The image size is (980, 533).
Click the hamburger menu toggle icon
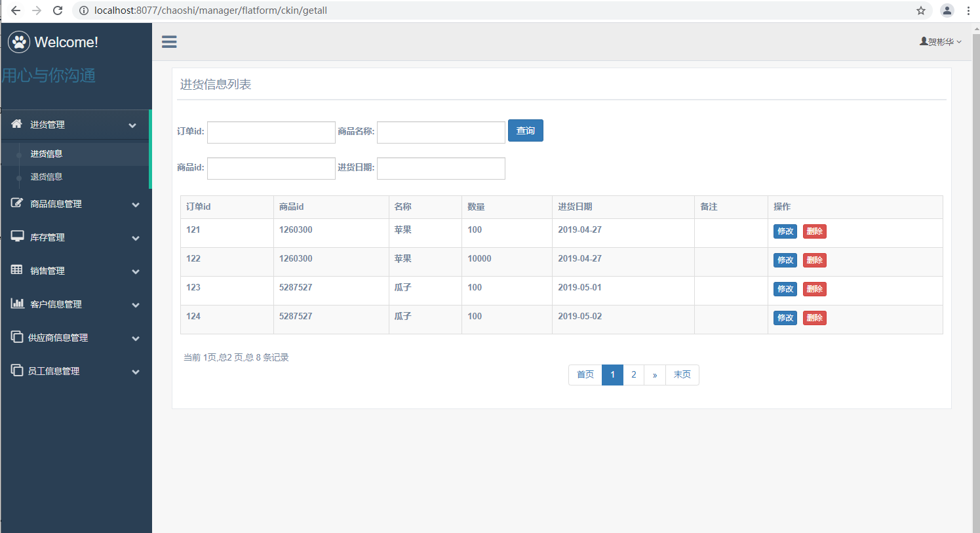click(169, 42)
